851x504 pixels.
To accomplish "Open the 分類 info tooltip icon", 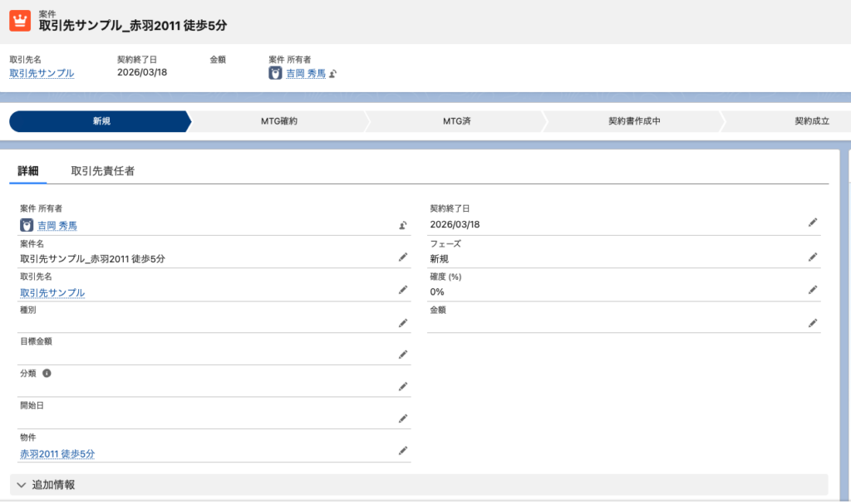I will 47,373.
